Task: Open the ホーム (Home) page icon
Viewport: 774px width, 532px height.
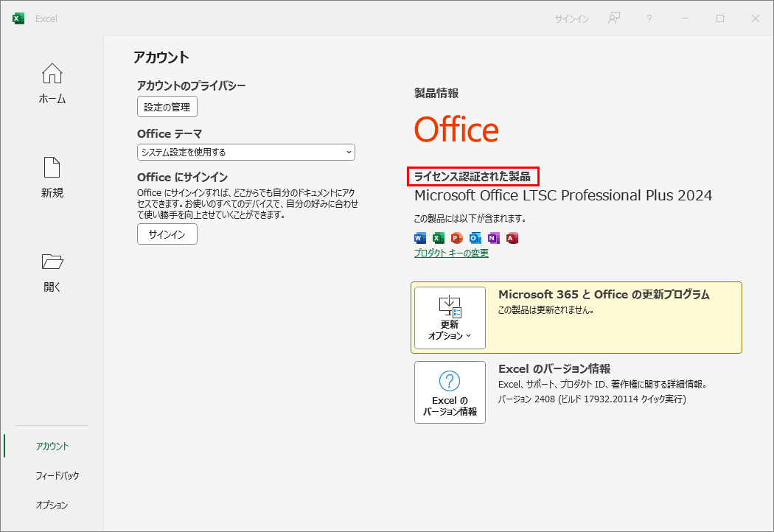Action: (52, 74)
